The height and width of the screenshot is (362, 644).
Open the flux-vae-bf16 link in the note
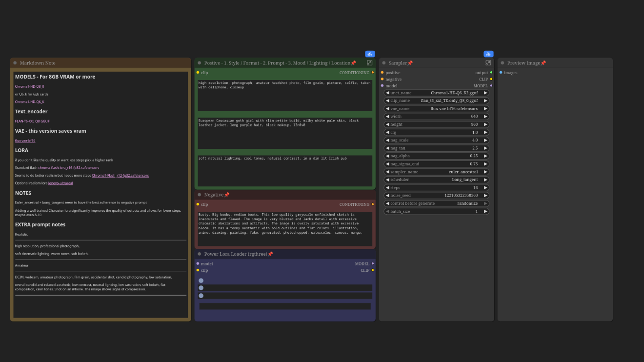click(25, 141)
